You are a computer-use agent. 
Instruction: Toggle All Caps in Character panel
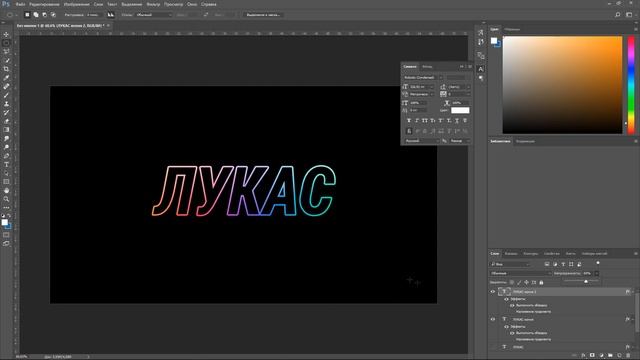425,121
